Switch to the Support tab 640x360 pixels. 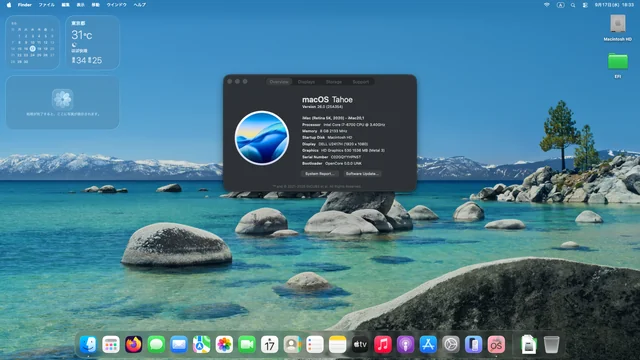(x=360, y=82)
